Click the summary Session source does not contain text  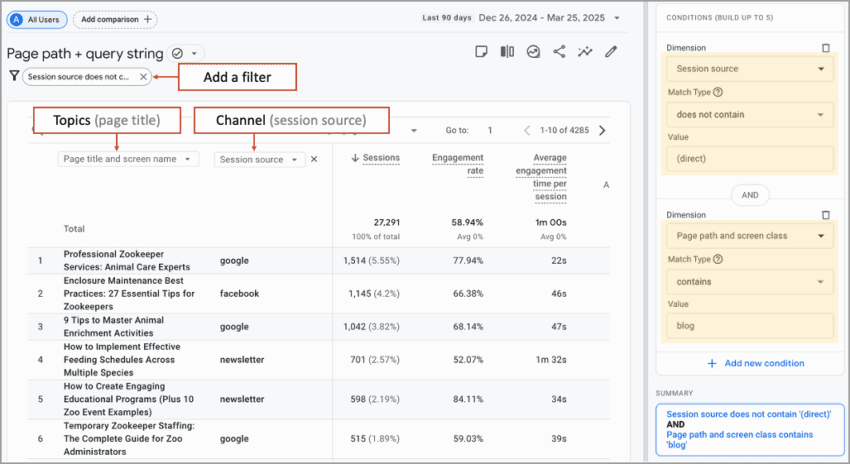point(749,414)
